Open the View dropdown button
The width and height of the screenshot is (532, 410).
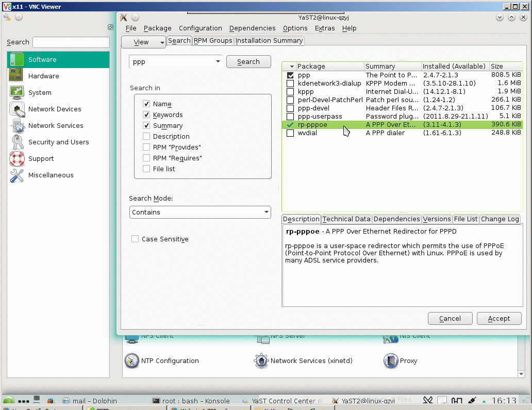pos(143,42)
